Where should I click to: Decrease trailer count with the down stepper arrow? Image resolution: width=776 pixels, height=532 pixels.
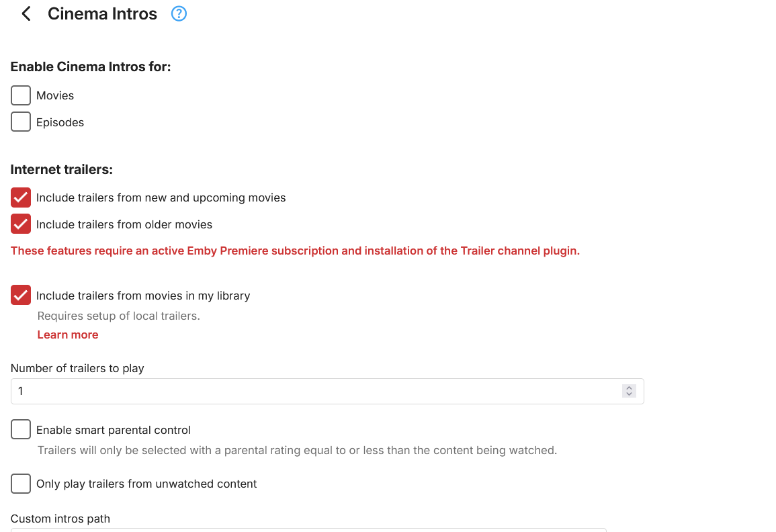629,394
